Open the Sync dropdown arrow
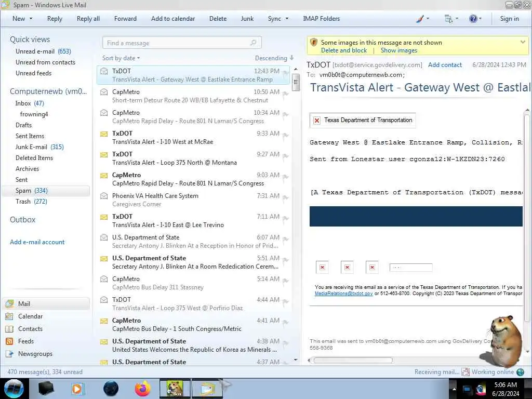532x399 pixels. tap(287, 19)
